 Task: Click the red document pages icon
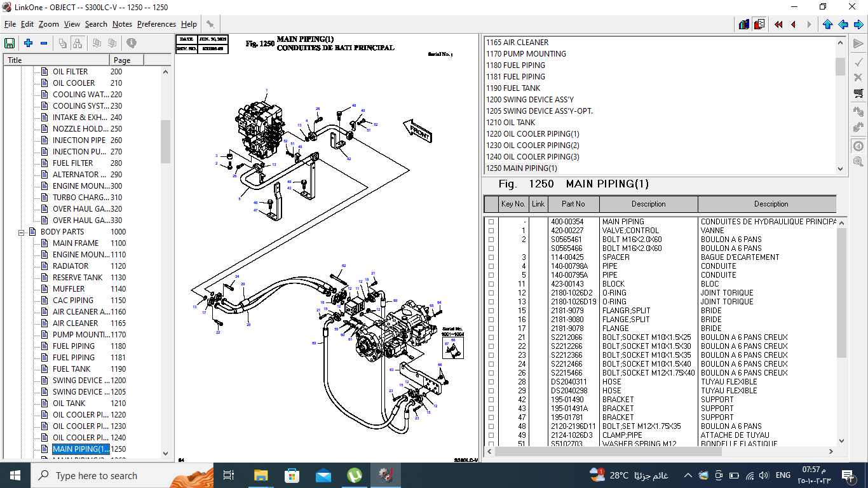pos(759,24)
